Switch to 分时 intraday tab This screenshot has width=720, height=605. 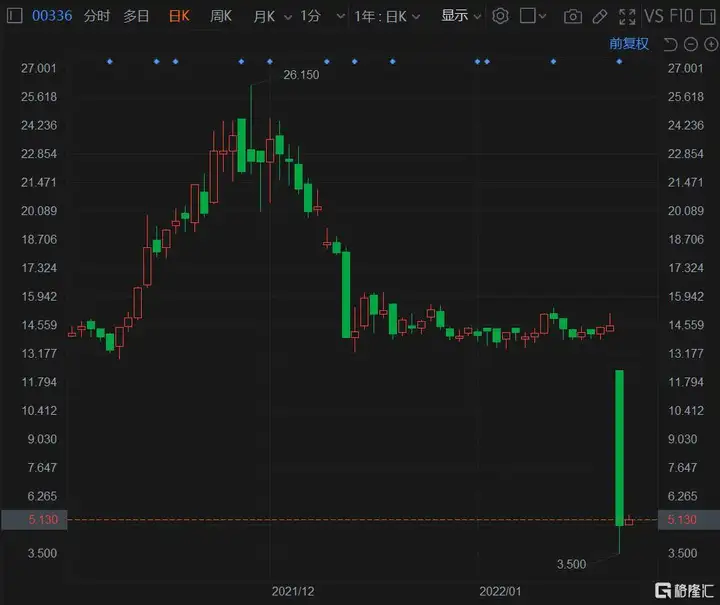coord(97,16)
